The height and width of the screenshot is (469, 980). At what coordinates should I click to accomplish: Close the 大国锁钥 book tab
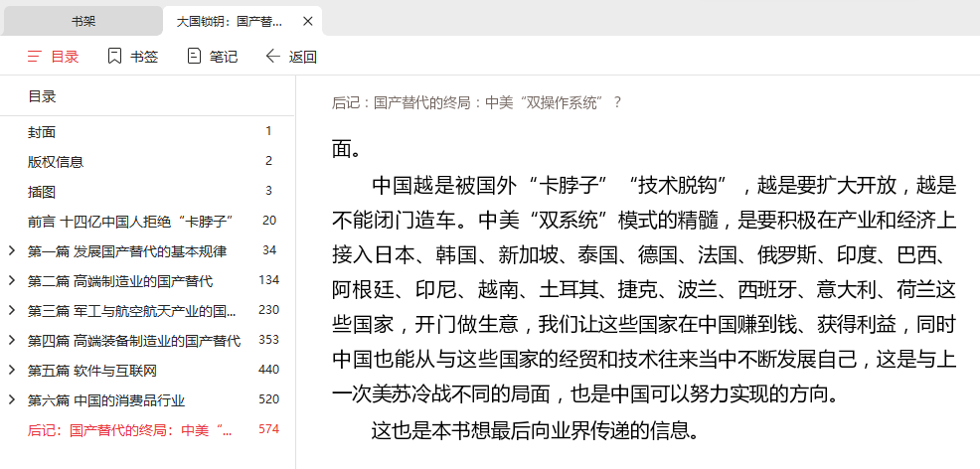pyautogui.click(x=307, y=21)
